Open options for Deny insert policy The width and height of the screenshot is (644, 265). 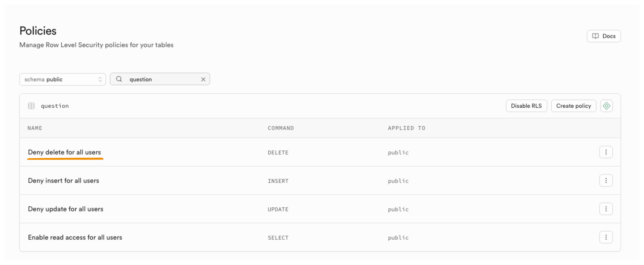(x=606, y=181)
